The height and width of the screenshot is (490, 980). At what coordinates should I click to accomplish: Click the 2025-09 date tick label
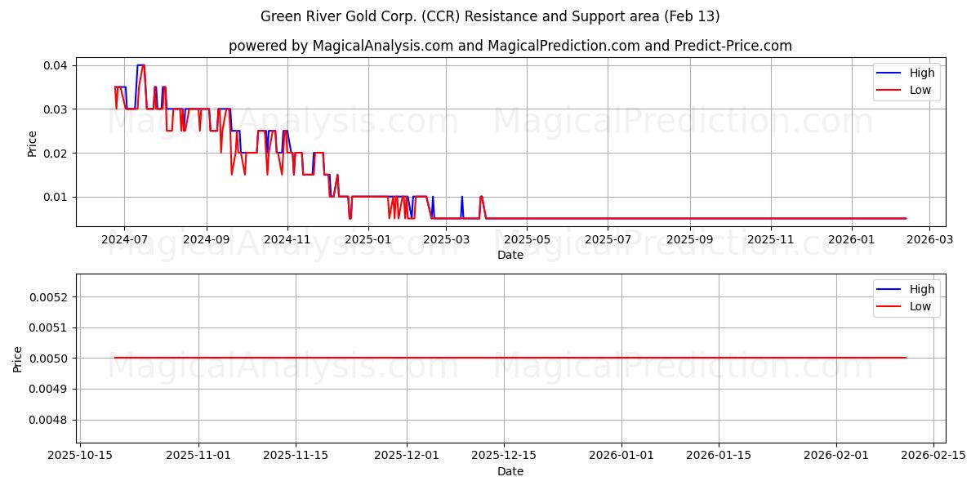pyautogui.click(x=690, y=240)
